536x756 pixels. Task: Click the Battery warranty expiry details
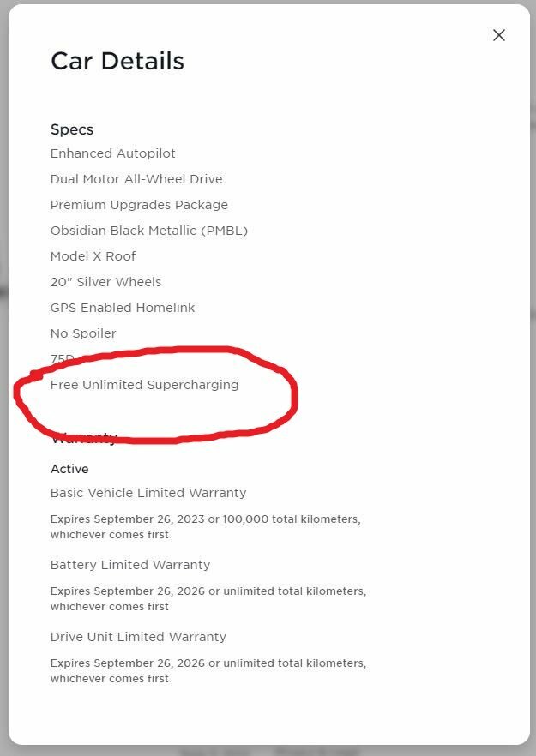pos(208,598)
